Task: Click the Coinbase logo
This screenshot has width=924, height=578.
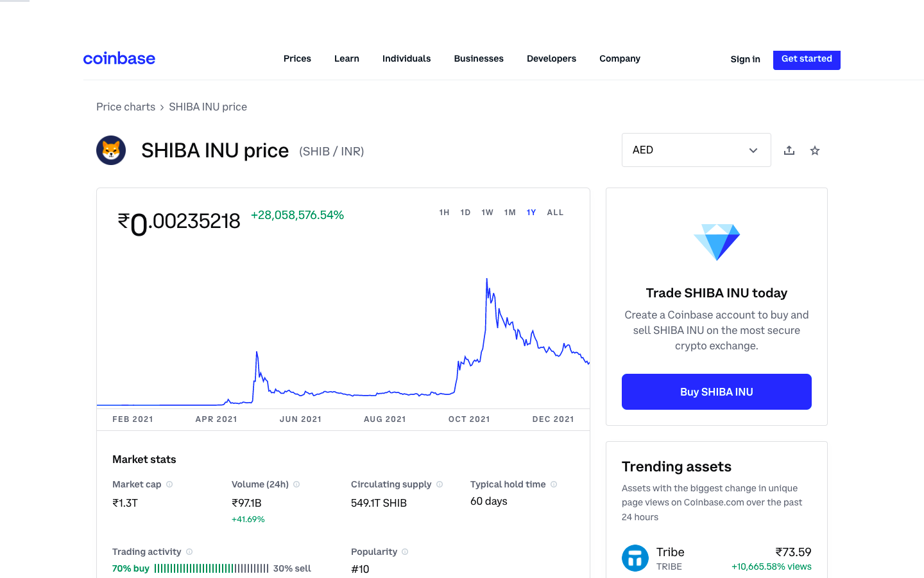Action: (x=119, y=58)
